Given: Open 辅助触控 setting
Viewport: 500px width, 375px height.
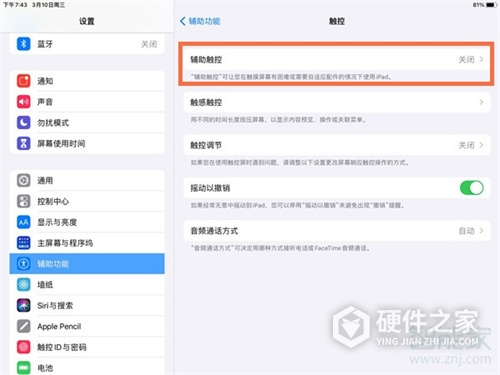Looking at the screenshot, I should pyautogui.click(x=337, y=59).
